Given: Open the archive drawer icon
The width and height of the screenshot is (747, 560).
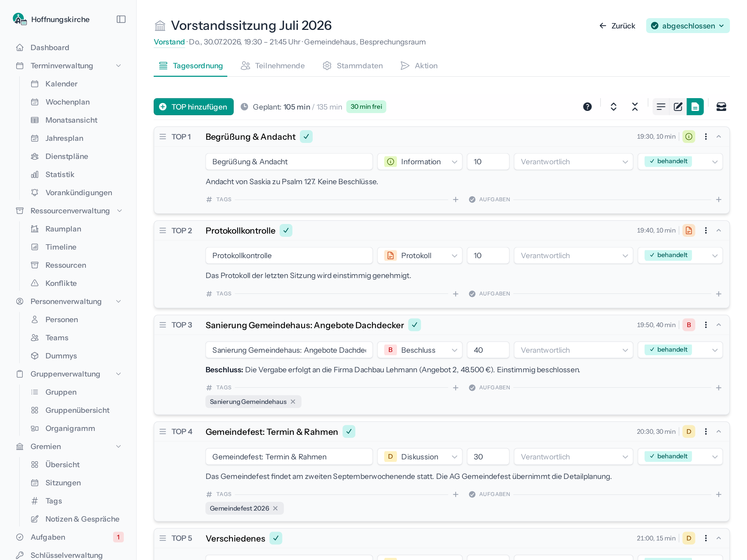Looking at the screenshot, I should (x=721, y=107).
